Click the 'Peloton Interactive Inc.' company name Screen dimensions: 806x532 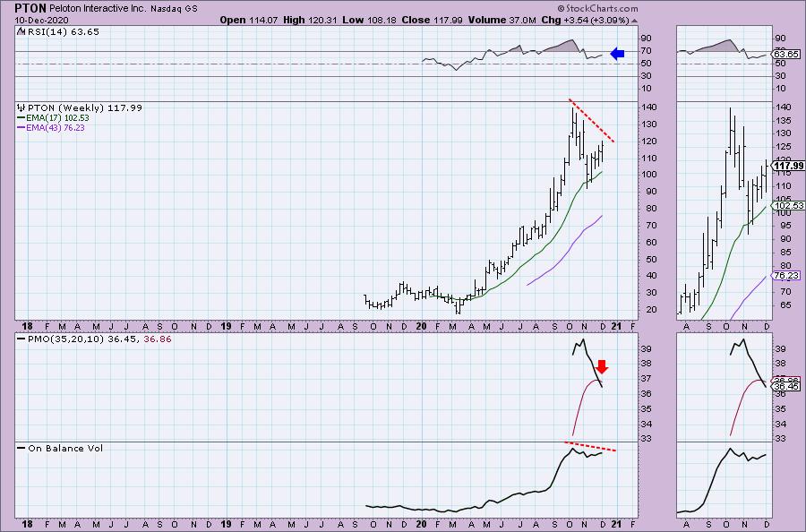(99, 9)
